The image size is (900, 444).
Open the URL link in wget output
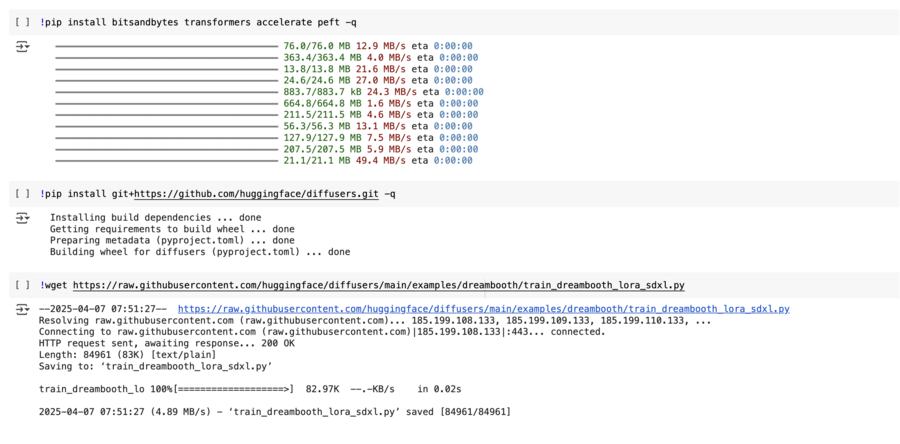[x=483, y=310]
